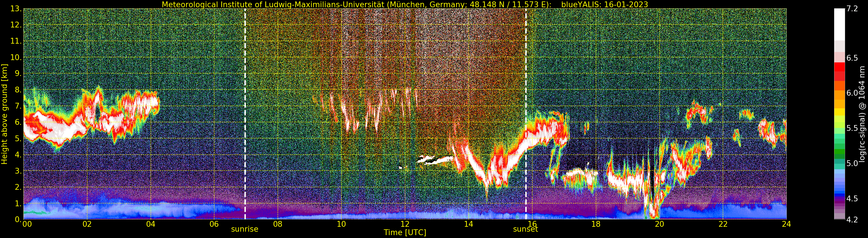
Task: Click the '3.' height tick label
Action: 18,171
